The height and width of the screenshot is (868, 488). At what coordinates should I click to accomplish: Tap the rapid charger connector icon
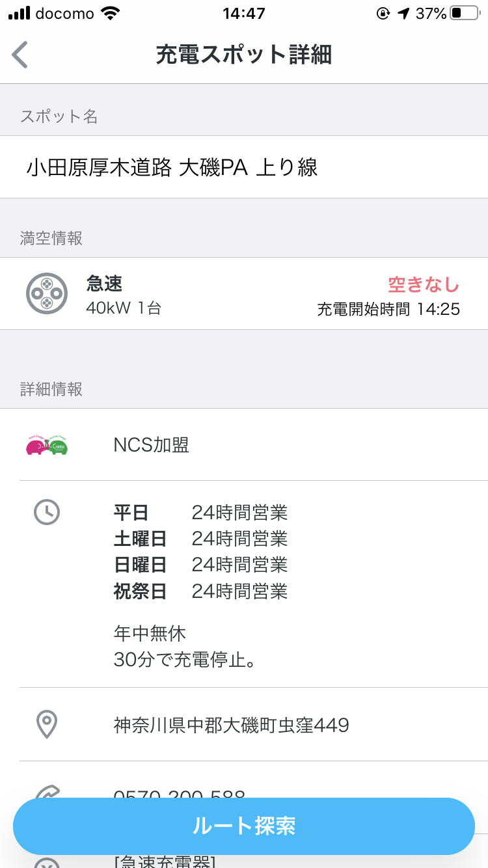click(x=47, y=293)
